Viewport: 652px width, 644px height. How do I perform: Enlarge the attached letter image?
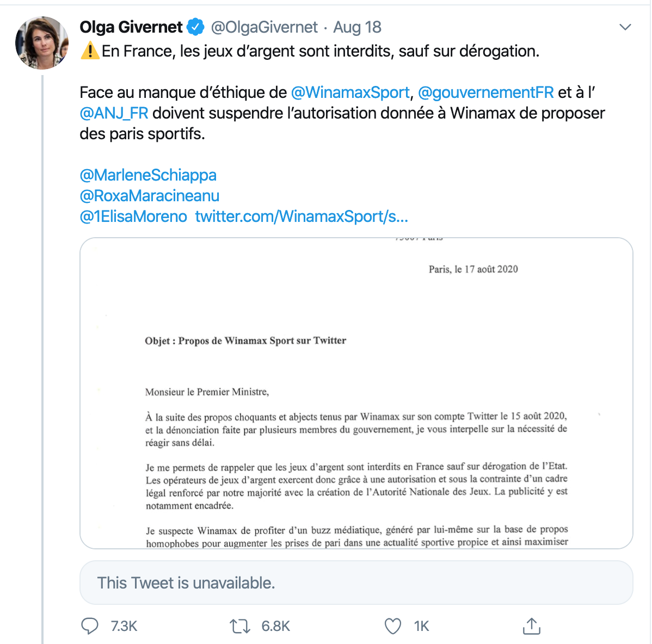[356, 393]
